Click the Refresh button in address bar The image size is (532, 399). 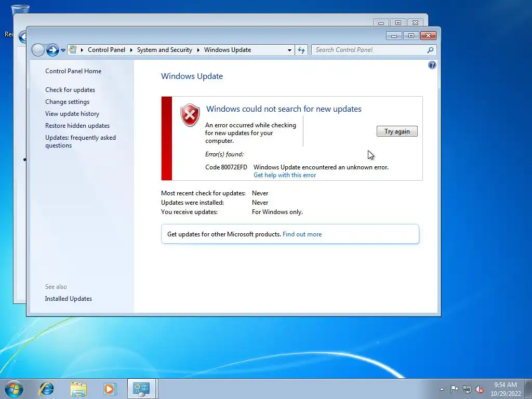click(301, 50)
